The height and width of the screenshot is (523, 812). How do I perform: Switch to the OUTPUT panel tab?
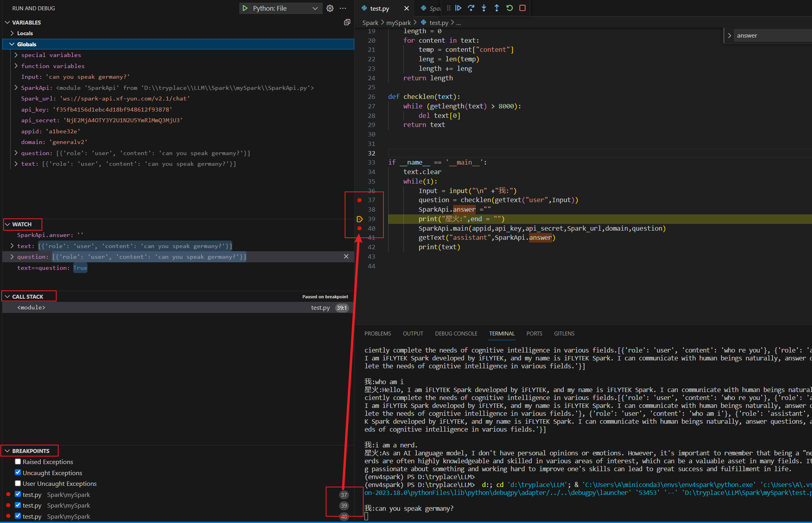[x=413, y=334]
